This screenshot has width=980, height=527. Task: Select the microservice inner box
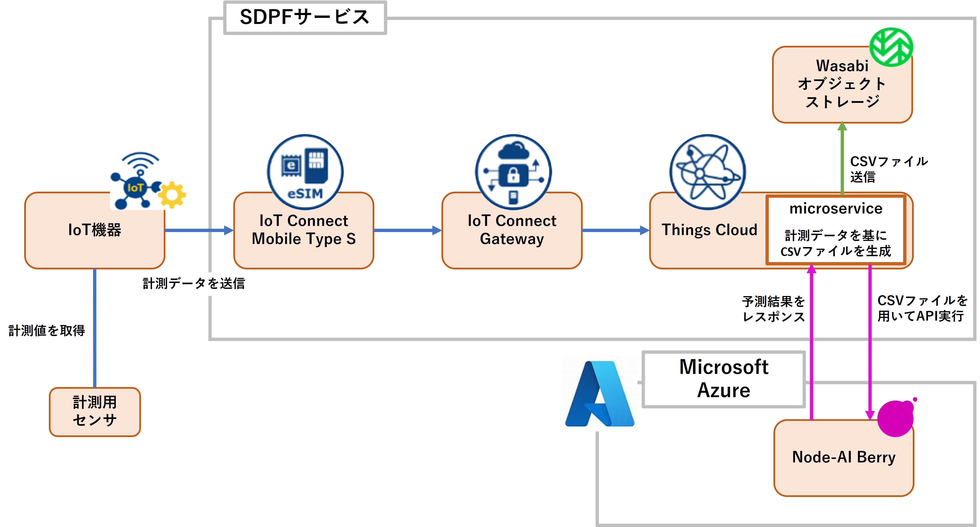[x=836, y=230]
